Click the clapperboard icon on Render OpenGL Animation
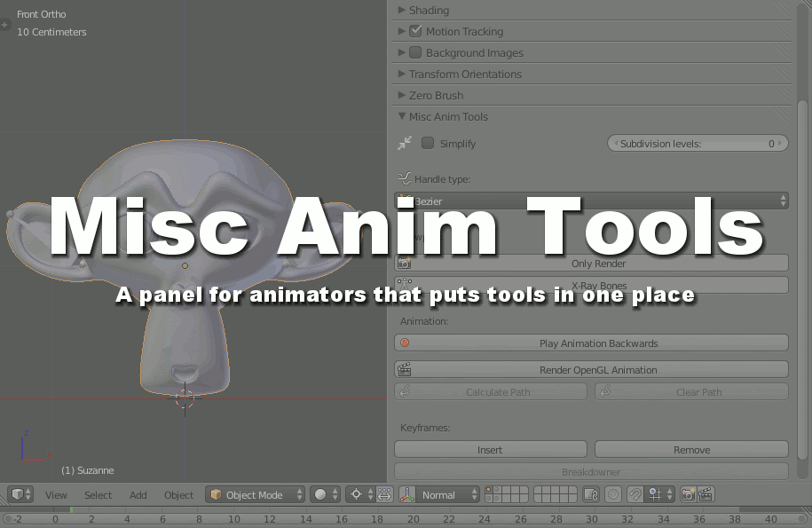The height and width of the screenshot is (528, 812). (x=404, y=369)
